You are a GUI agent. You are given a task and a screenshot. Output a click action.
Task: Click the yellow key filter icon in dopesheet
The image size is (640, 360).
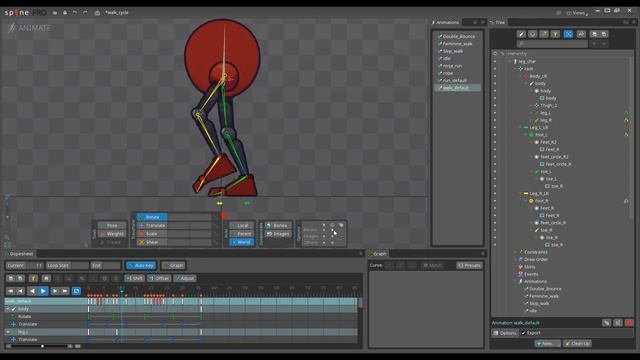(33, 278)
